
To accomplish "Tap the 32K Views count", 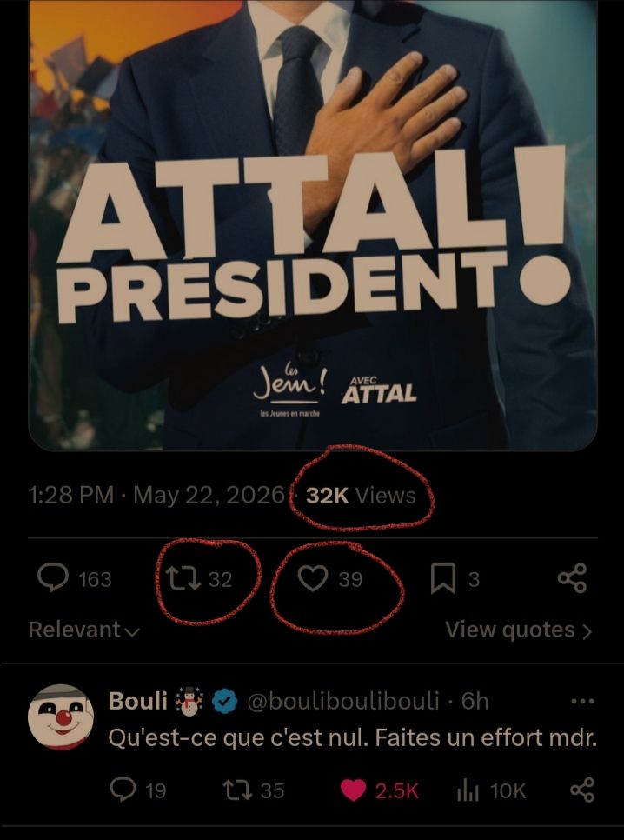I will [361, 496].
